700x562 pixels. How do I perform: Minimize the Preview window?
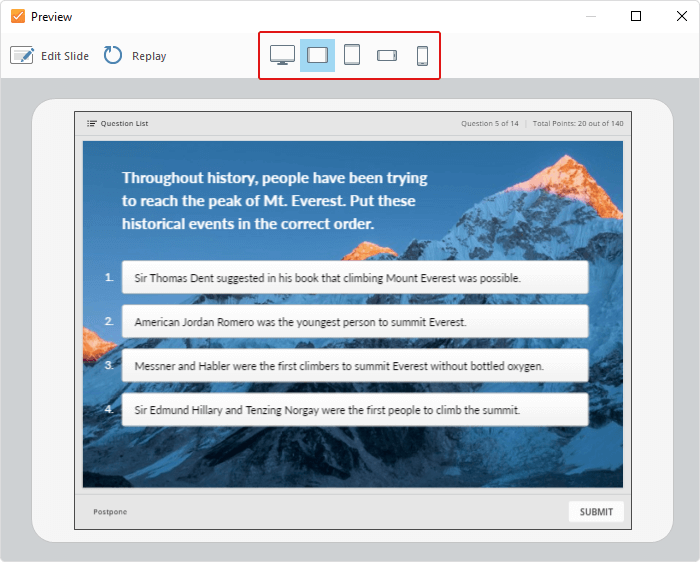click(x=591, y=17)
